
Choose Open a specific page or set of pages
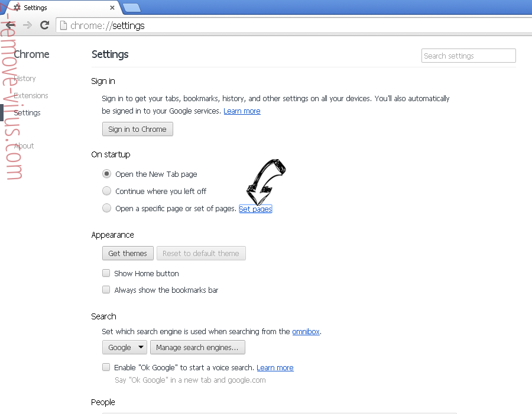pos(106,208)
